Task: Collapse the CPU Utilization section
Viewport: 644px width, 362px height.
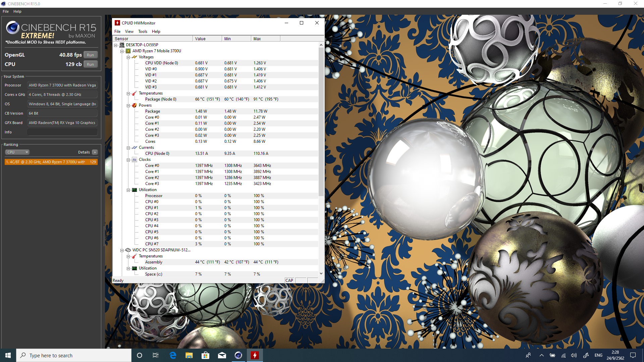Action: click(x=128, y=190)
